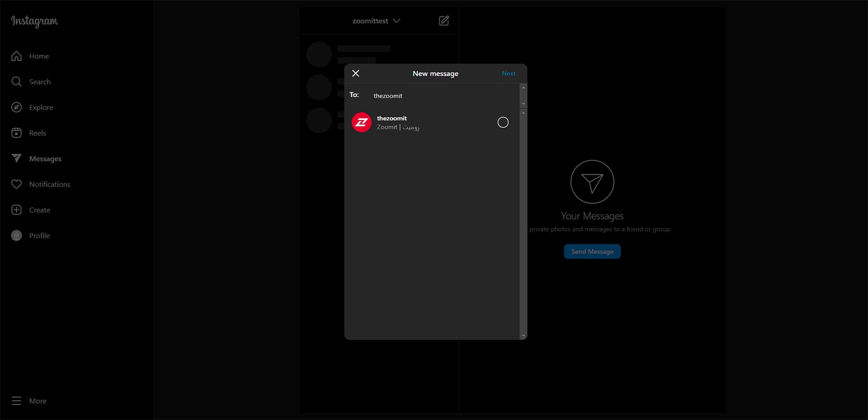868x420 pixels.
Task: Click the large paper plane Your Messages icon
Action: [592, 182]
